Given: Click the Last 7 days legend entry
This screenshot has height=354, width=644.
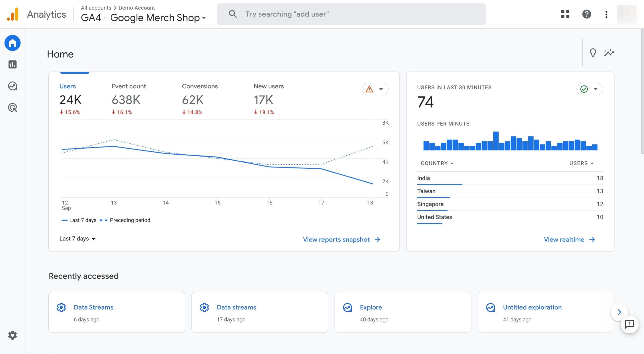Looking at the screenshot, I should tap(79, 220).
